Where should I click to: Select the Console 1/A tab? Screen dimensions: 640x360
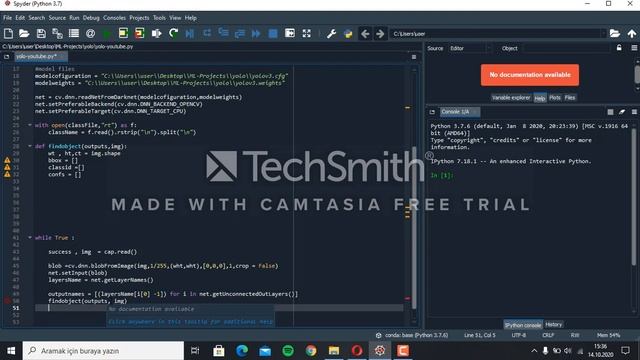[x=459, y=112]
